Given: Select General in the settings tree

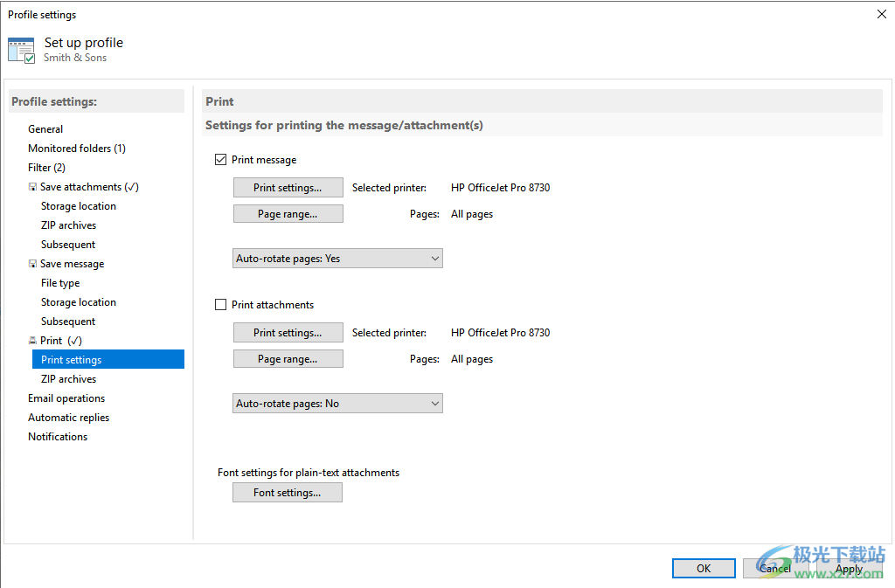Looking at the screenshot, I should [x=45, y=129].
